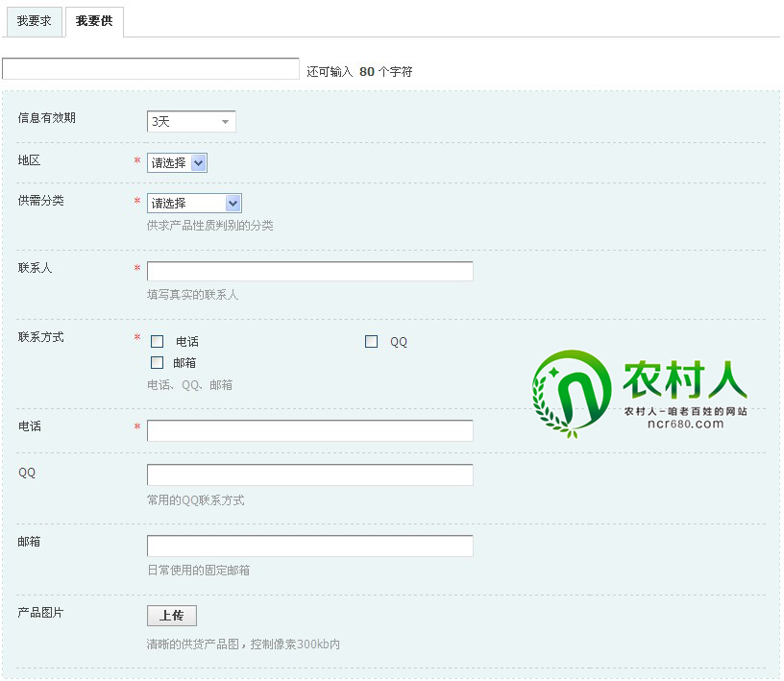Click the 上传 product image button

tap(172, 616)
